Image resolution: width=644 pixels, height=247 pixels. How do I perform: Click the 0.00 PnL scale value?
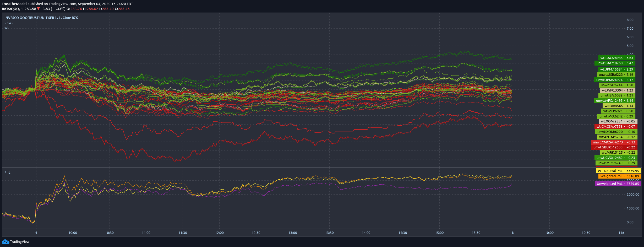click(x=630, y=222)
